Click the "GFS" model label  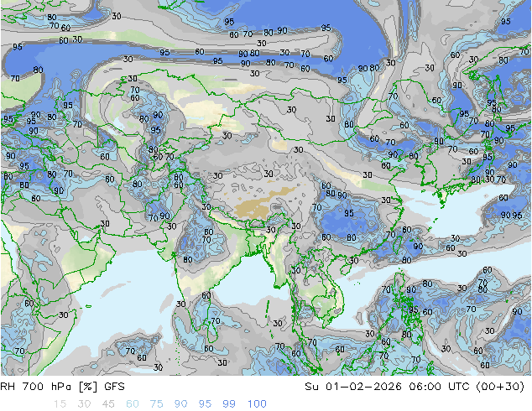tap(114, 387)
